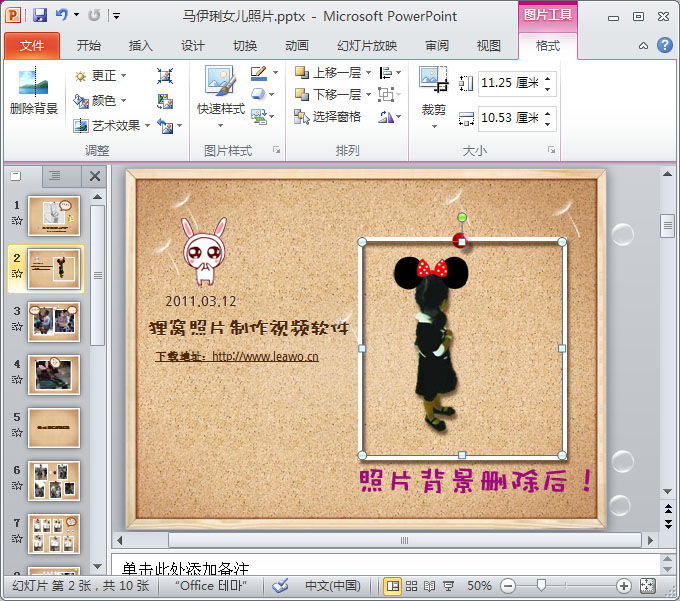Click the http://www.leawo.cn hyperlink
The width and height of the screenshot is (680, 601).
[x=265, y=356]
